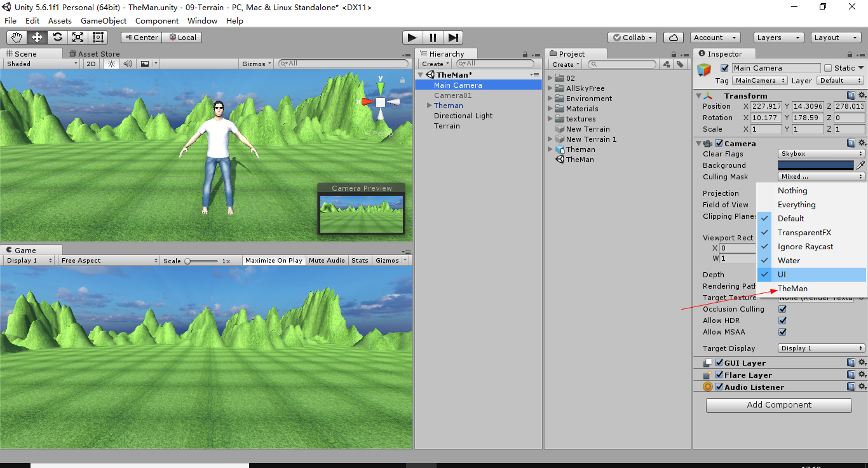Screen dimensions: 868x468
Task: Select the Move tool
Action: pos(36,37)
